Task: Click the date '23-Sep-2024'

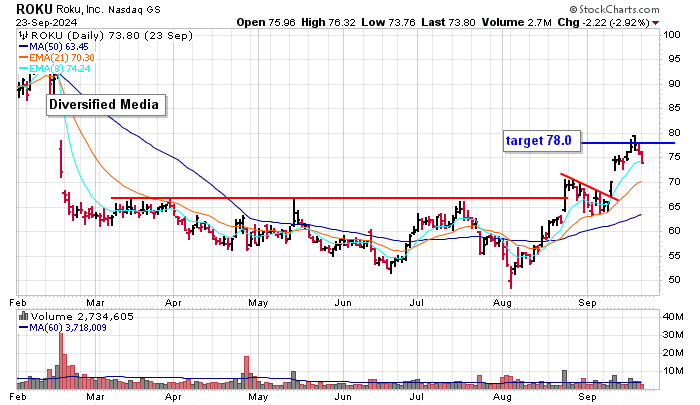Action: (46, 22)
